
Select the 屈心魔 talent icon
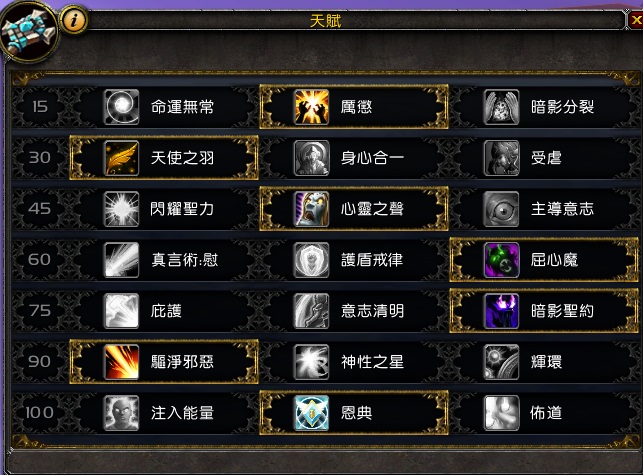pyautogui.click(x=502, y=260)
